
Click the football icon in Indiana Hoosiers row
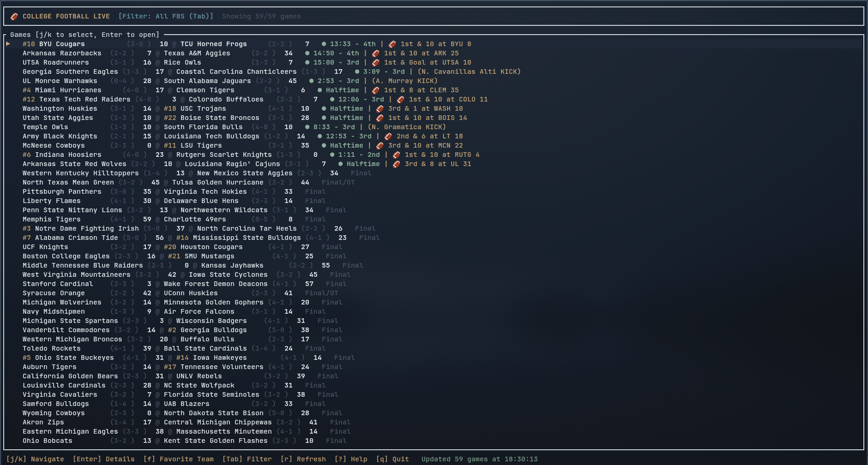click(x=396, y=155)
